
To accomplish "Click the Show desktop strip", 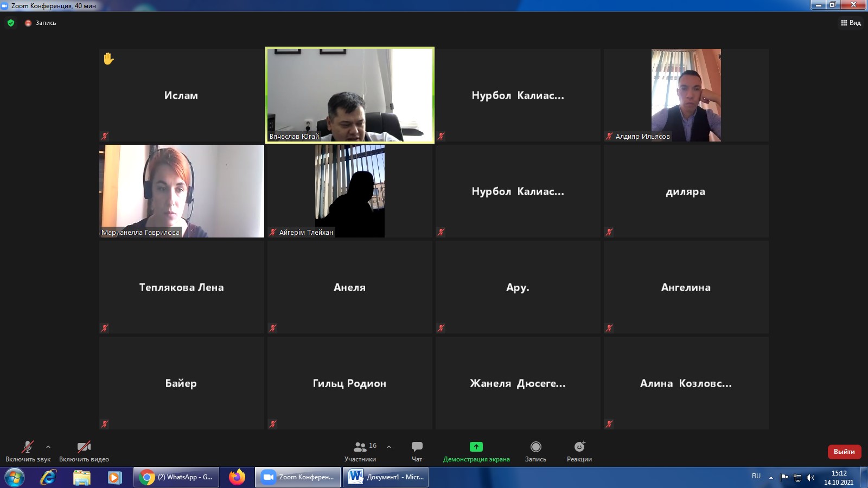I will tap(864, 477).
